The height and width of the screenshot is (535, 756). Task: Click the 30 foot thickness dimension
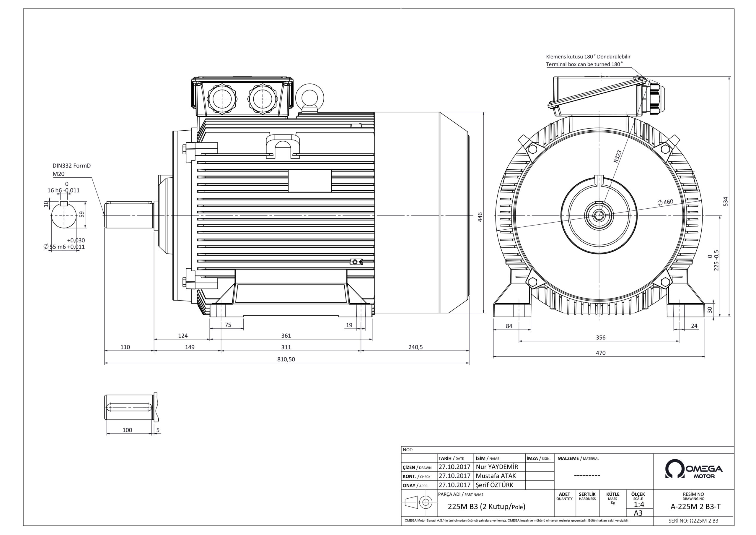tap(710, 310)
